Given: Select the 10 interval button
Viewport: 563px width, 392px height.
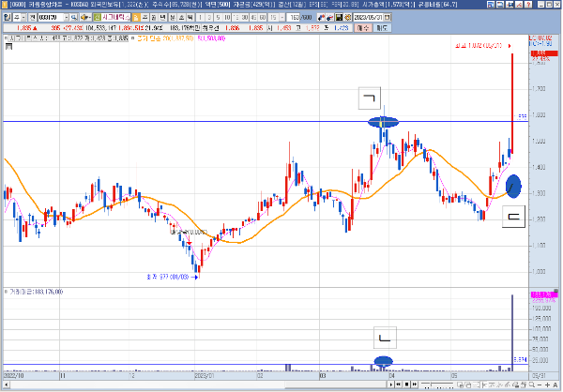Looking at the screenshot, I should tap(227, 17).
